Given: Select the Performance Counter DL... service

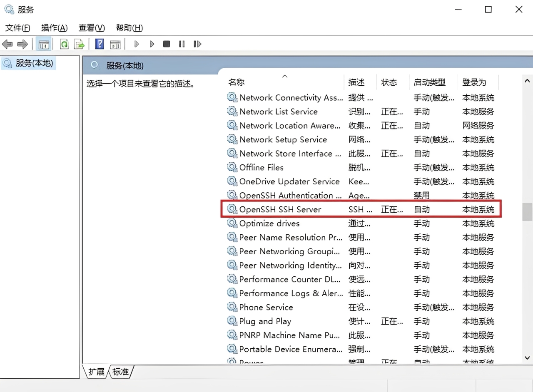Looking at the screenshot, I should [x=361, y=279].
